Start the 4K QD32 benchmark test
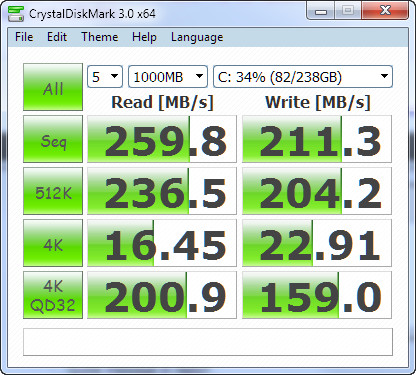The height and width of the screenshot is (375, 416). click(x=53, y=295)
